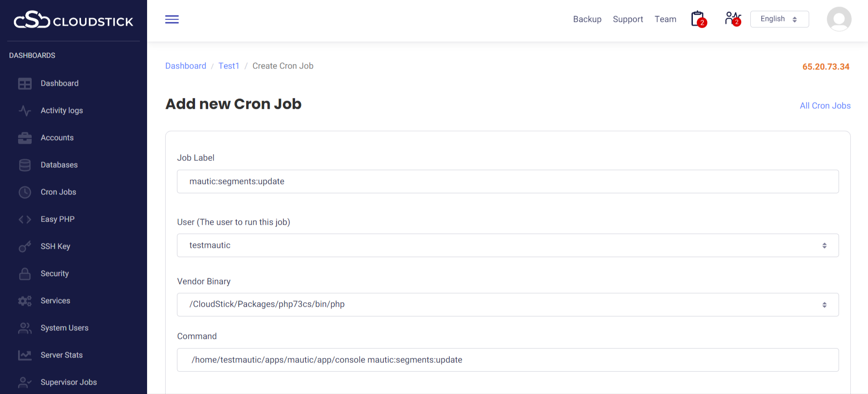Click the SSH Key icon in sidebar

[x=25, y=246]
